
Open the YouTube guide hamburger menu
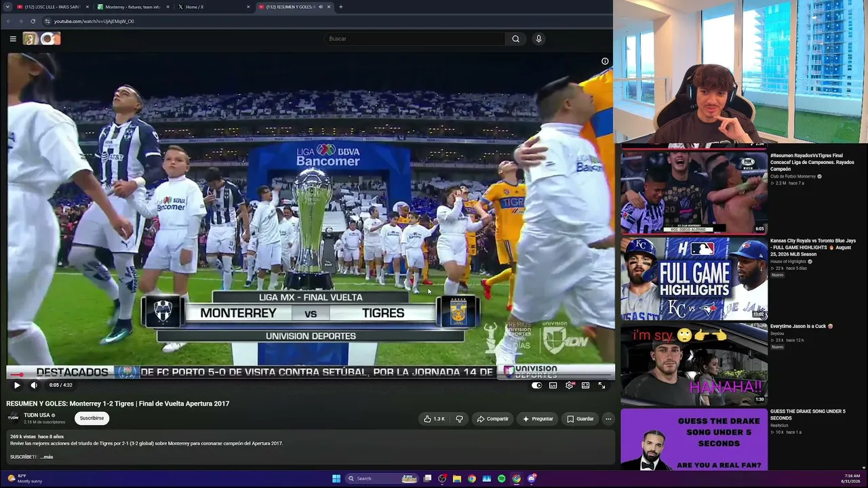click(x=13, y=39)
